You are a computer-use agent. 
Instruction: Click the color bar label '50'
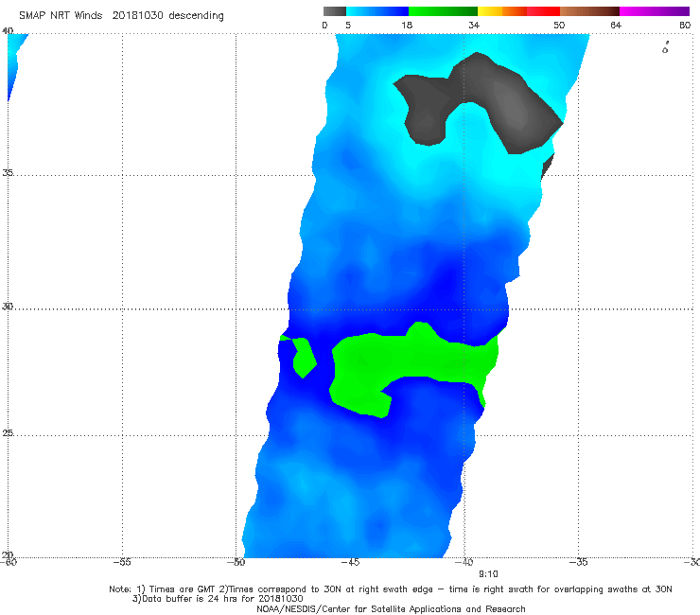559,25
